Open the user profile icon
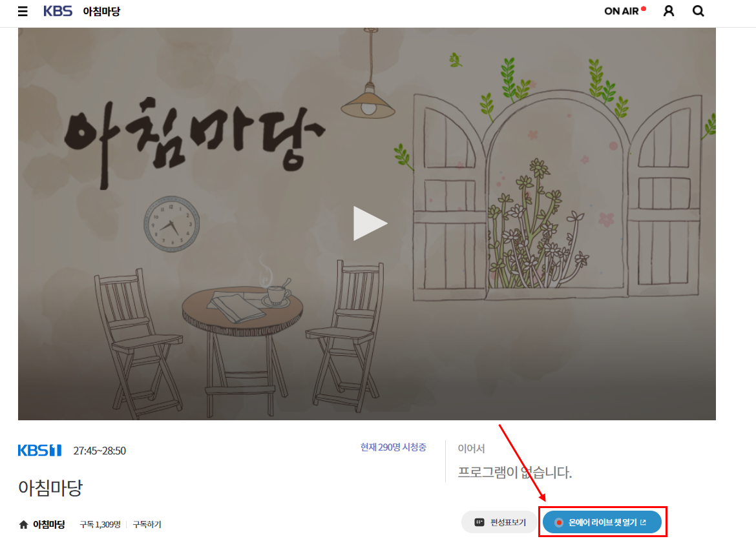Image resolution: width=756 pixels, height=541 pixels. point(669,11)
